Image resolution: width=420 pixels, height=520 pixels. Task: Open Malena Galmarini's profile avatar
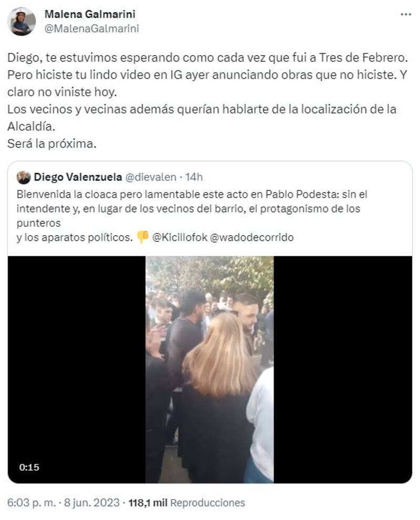(22, 22)
